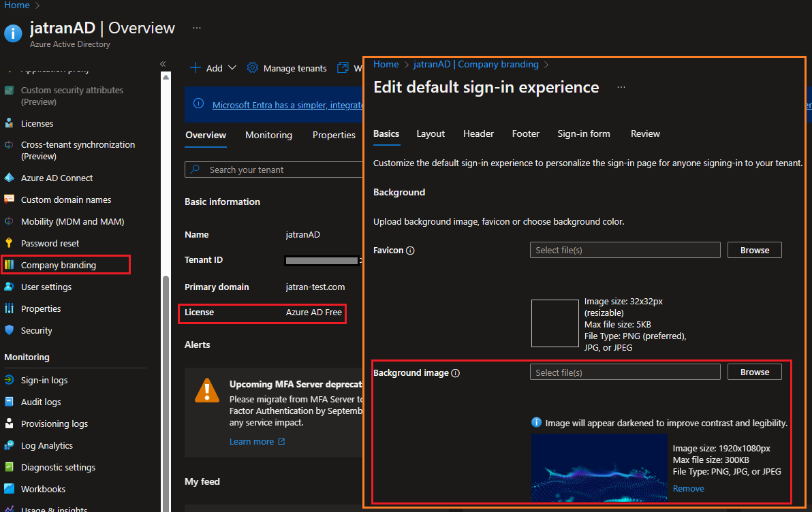Click the jatranAD overview info icon
Viewport: 812px width, 512px height.
coord(13,33)
